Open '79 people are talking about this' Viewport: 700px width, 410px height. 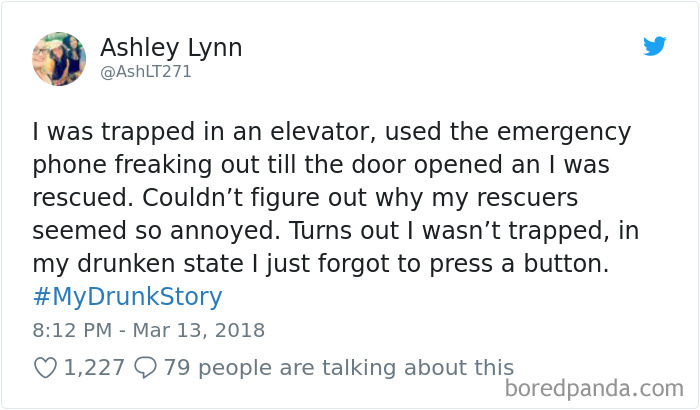(338, 368)
